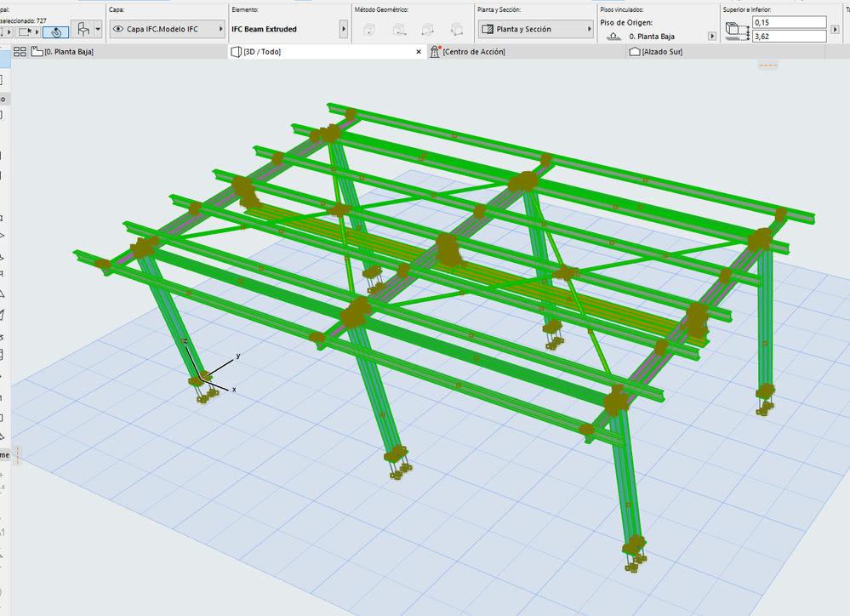Open the Planta y Sección dropdown
Screen dimensions: 850x616
[x=535, y=29]
